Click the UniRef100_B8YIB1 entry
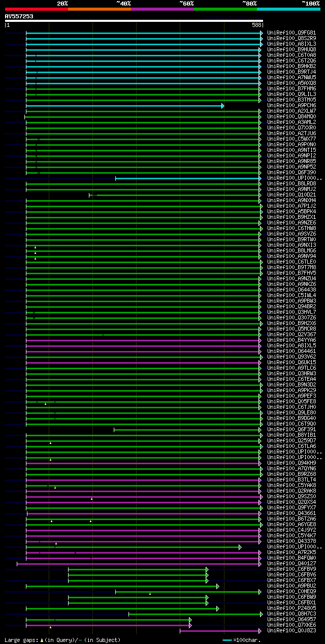The width and height of the screenshot is (325, 644). pyautogui.click(x=291, y=435)
